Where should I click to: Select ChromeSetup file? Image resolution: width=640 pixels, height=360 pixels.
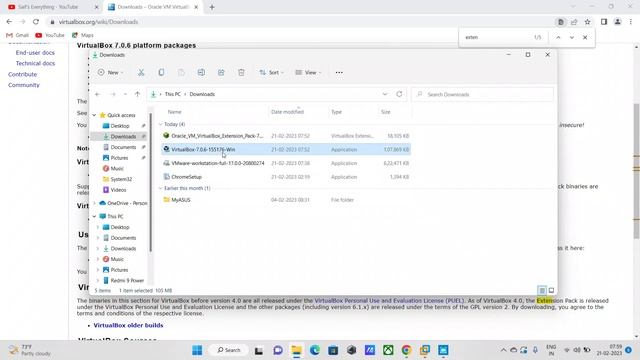(286, 177)
